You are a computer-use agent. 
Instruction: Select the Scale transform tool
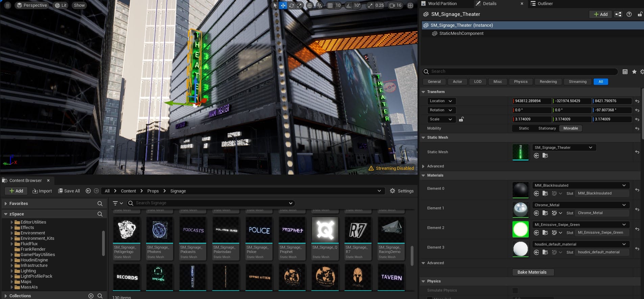(300, 5)
